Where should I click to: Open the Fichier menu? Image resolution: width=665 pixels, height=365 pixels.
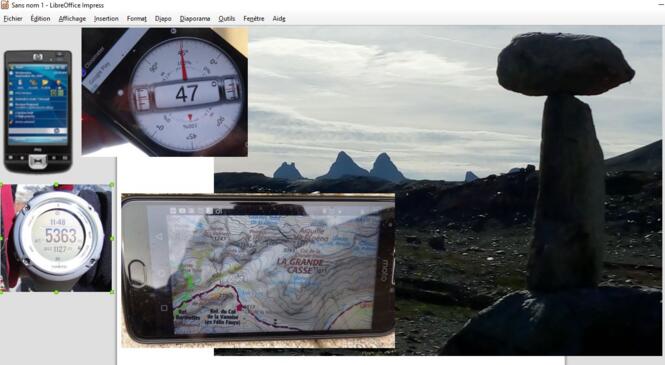pos(13,19)
